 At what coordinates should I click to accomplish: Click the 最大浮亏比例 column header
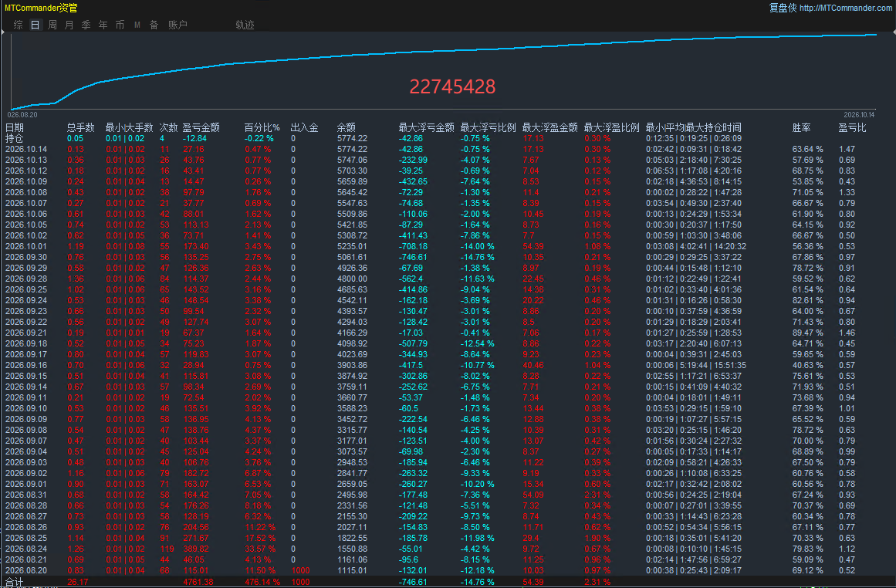pyautogui.click(x=488, y=127)
